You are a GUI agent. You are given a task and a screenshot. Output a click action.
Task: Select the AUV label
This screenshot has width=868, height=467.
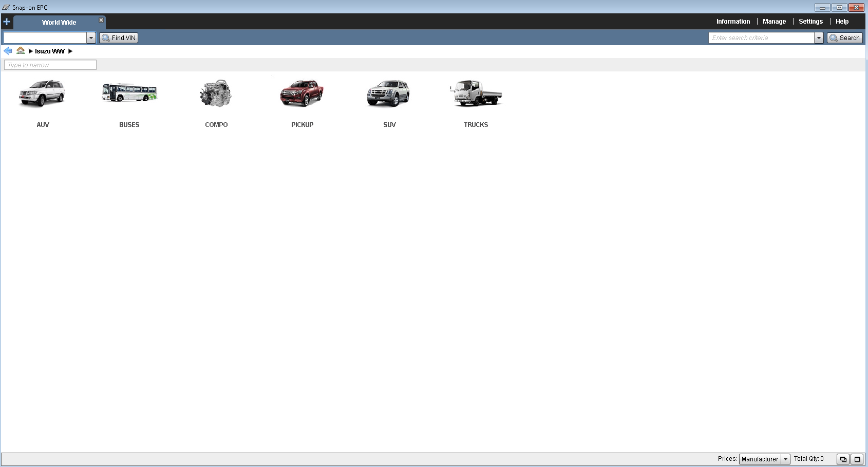coord(43,125)
